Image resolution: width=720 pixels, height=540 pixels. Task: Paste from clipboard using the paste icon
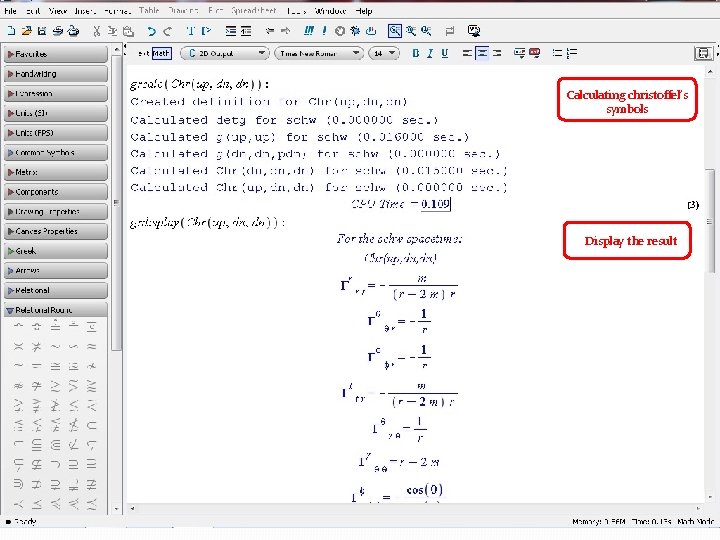coord(129,31)
